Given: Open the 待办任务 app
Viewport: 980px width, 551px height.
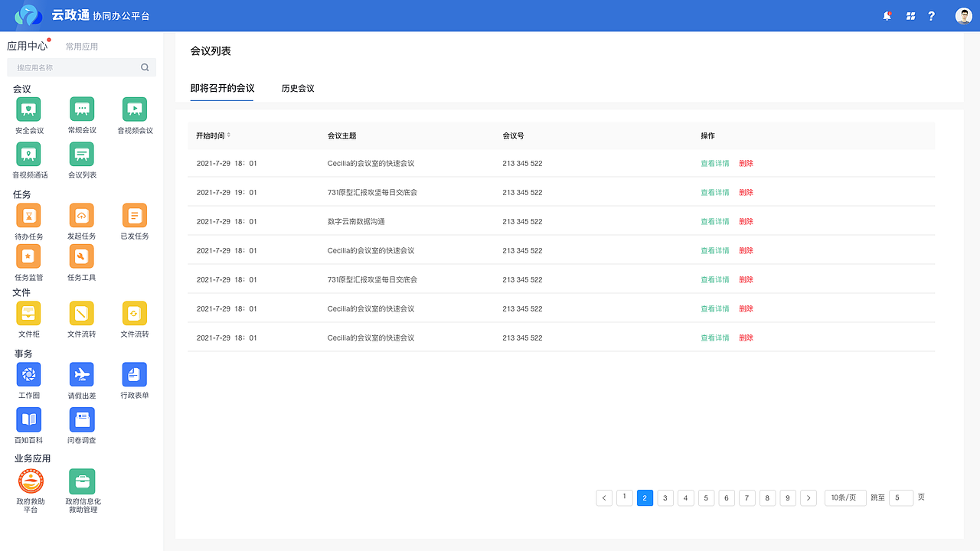Looking at the screenshot, I should point(29,215).
